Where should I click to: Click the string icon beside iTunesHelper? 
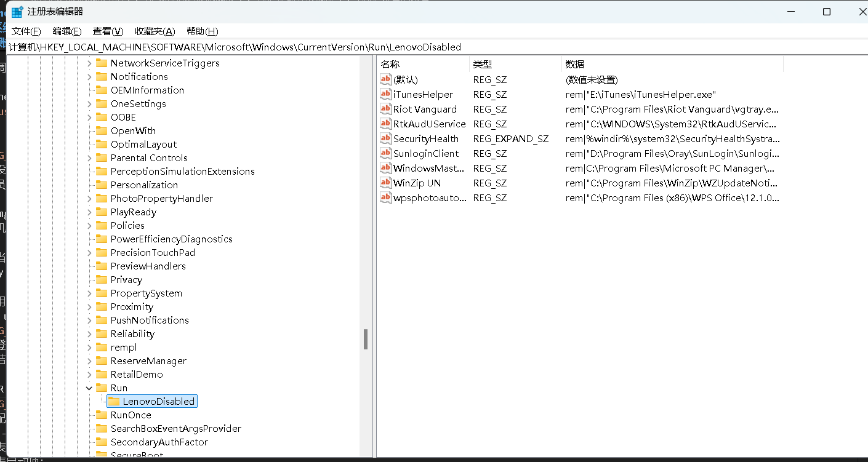click(x=385, y=94)
